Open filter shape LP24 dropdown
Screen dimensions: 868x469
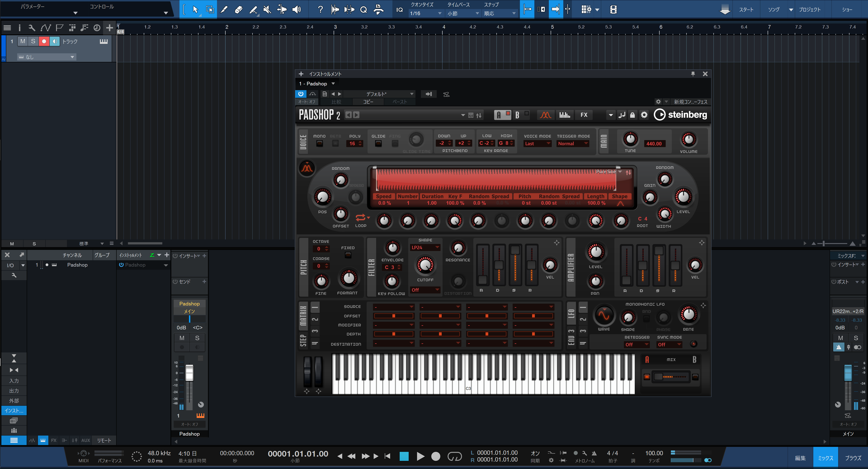[425, 247]
